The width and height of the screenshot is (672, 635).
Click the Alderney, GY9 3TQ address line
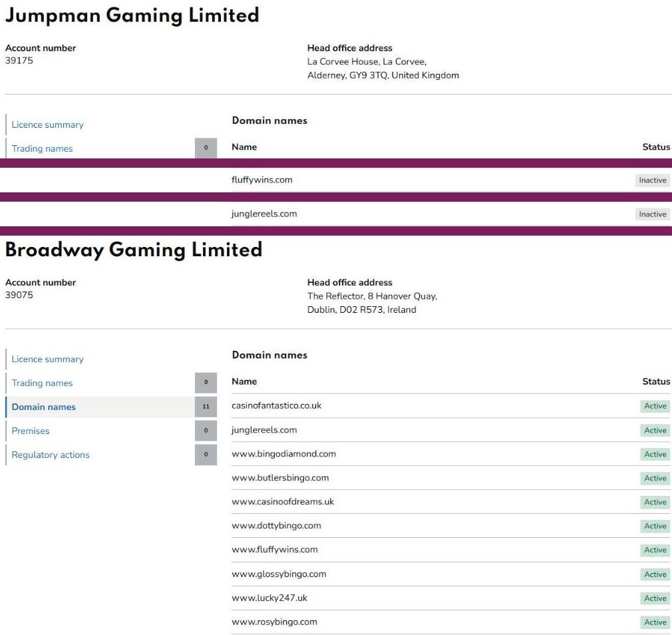[x=383, y=75]
